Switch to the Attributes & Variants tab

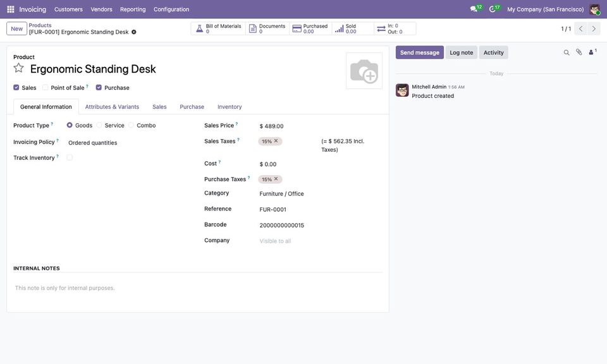point(112,107)
